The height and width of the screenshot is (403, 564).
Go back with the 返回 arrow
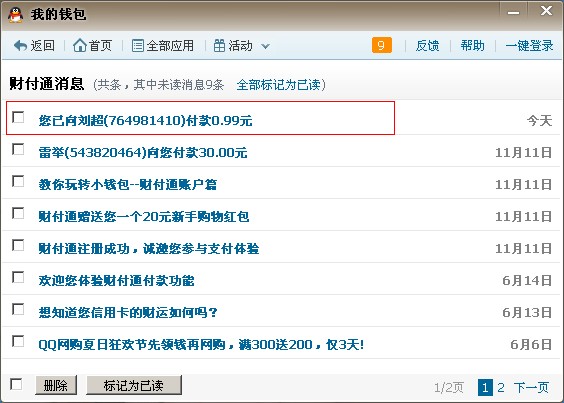34,46
